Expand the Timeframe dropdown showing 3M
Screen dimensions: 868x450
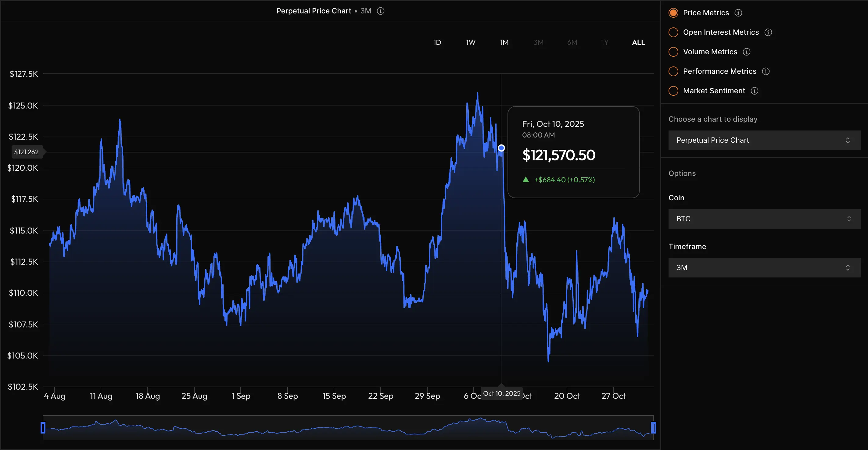(764, 267)
